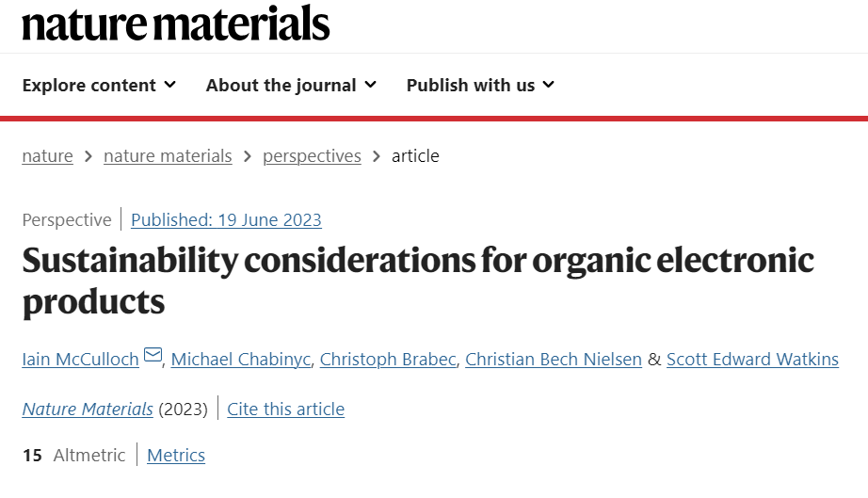Navigate to perspectives breadcrumb
868x498 pixels.
click(312, 156)
